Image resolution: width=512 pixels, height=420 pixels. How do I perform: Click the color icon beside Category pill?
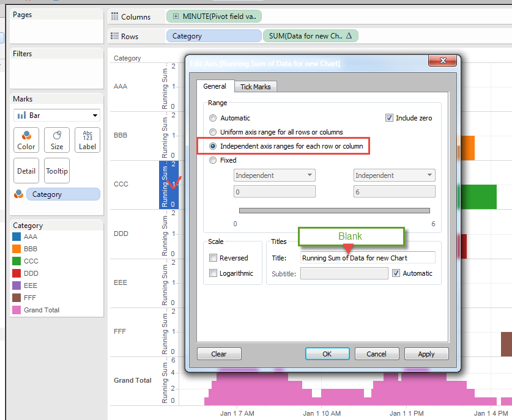point(18,194)
